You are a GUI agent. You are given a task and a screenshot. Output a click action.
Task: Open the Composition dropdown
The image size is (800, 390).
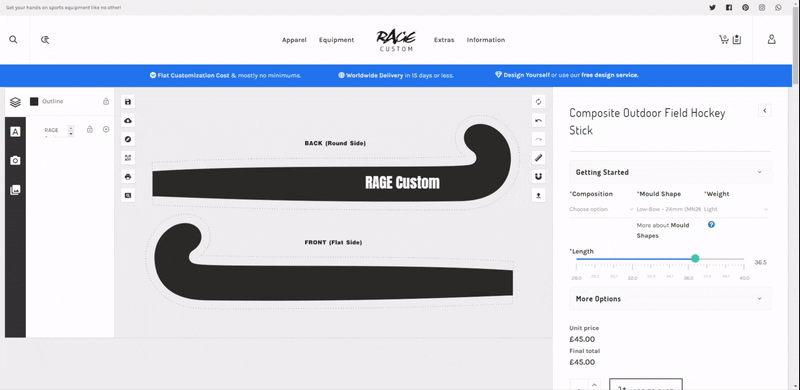click(602, 209)
